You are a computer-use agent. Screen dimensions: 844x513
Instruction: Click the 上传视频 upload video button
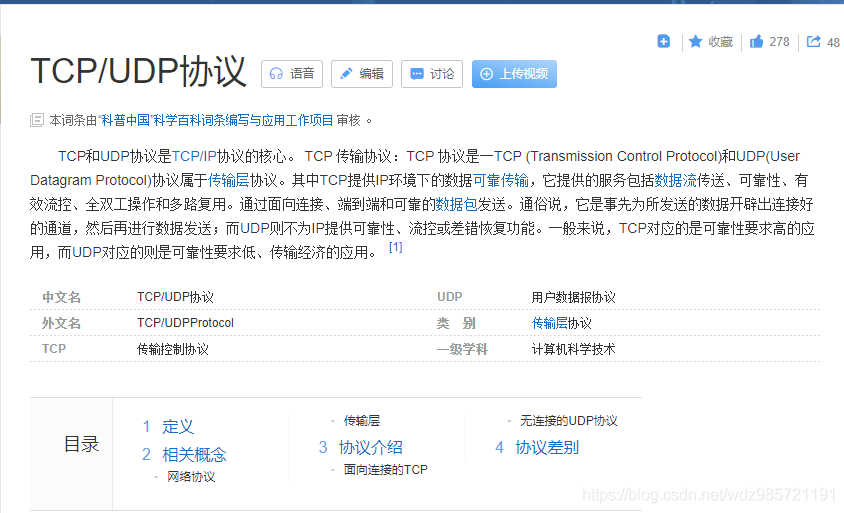point(514,74)
